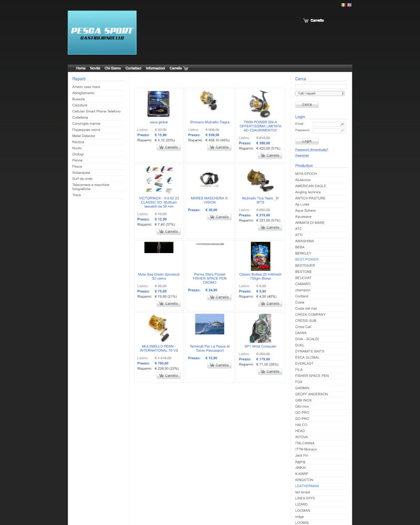Open the Shimano Mulinello Tiagra reel image

209,100
